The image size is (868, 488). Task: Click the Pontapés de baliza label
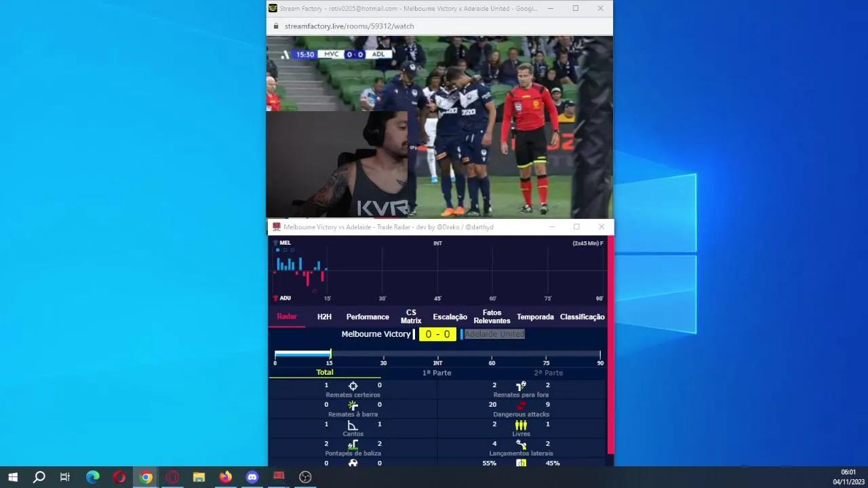[353, 453]
